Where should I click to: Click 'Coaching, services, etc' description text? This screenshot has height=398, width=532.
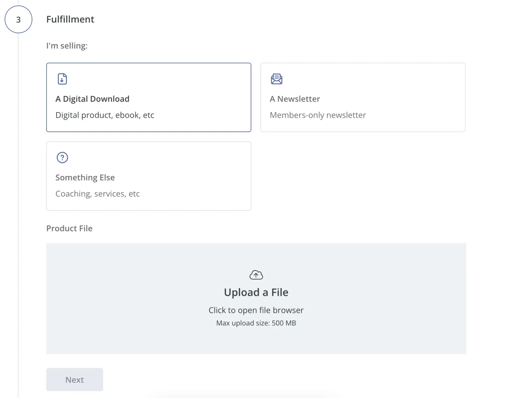[97, 194]
